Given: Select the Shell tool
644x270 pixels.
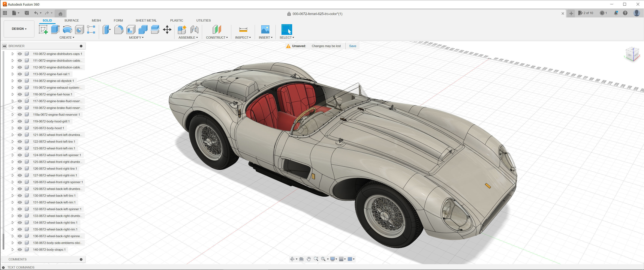Looking at the screenshot, I should coord(131,30).
